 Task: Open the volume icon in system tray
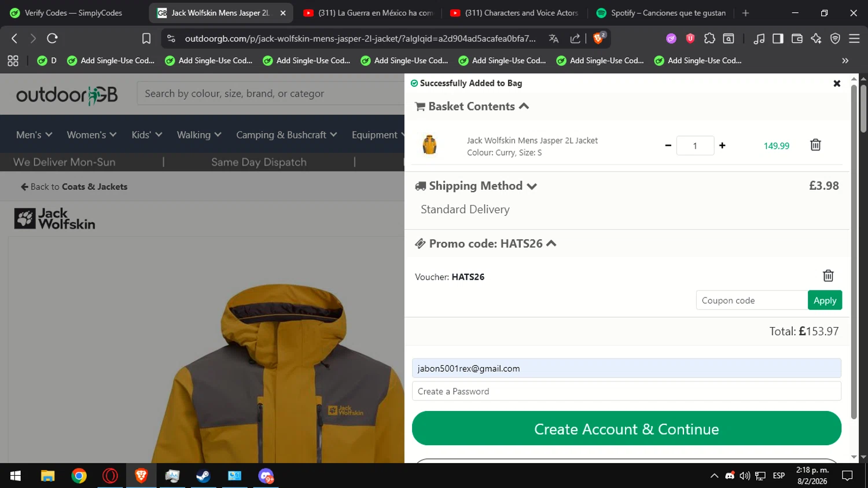click(x=745, y=476)
